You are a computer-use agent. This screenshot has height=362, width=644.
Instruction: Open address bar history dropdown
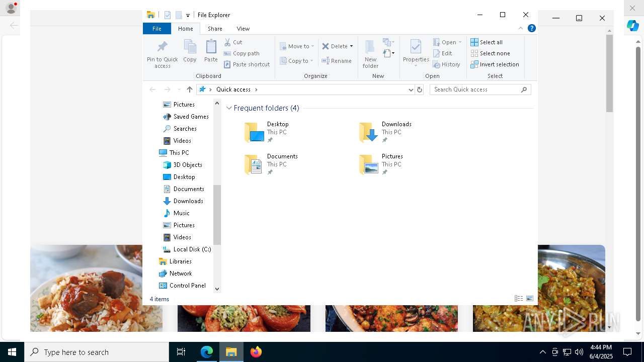(411, 89)
